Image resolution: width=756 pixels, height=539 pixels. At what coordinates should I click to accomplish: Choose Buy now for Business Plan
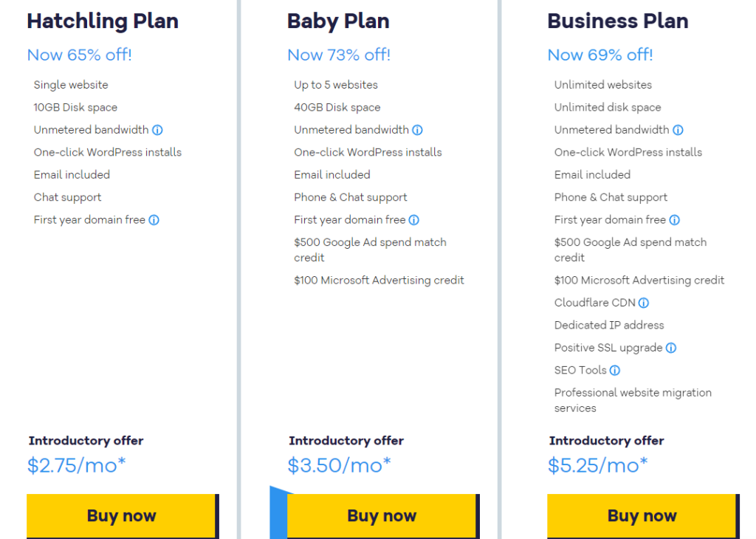(643, 516)
